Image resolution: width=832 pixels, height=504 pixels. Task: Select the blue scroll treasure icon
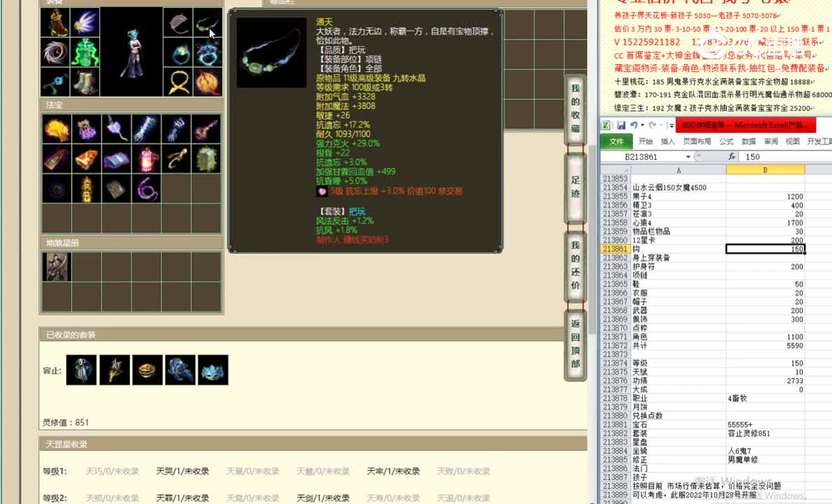click(x=116, y=159)
